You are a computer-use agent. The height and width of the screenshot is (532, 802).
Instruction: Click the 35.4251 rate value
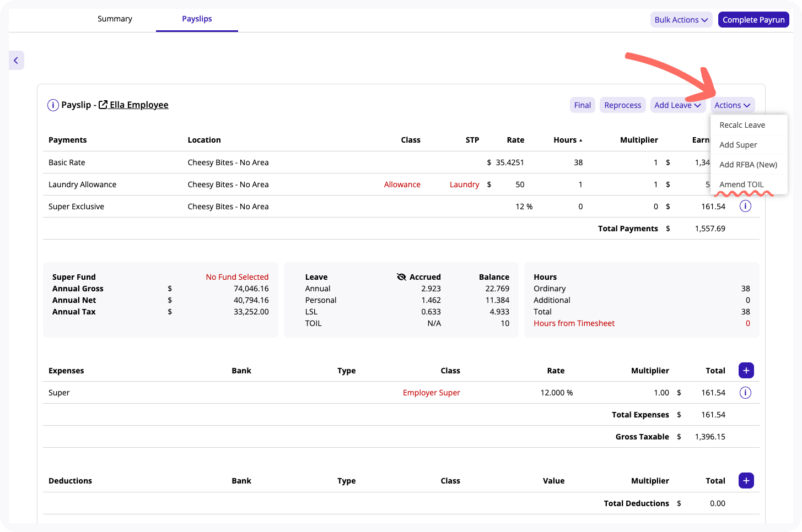click(x=510, y=162)
